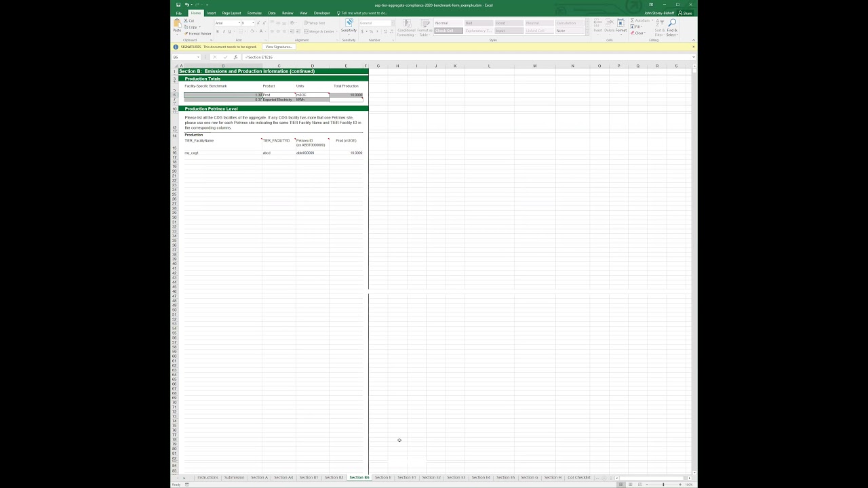The image size is (868, 488).
Task: Open Sort & Filter menu
Action: tap(660, 27)
